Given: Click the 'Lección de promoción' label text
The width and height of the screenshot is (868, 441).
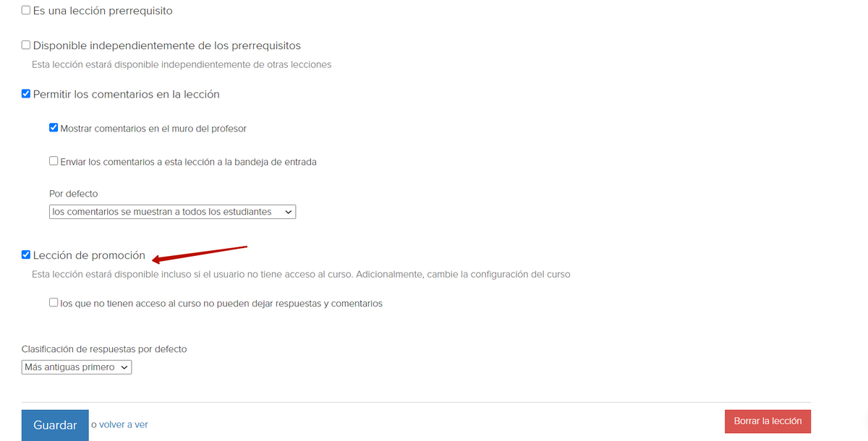Looking at the screenshot, I should coord(89,255).
